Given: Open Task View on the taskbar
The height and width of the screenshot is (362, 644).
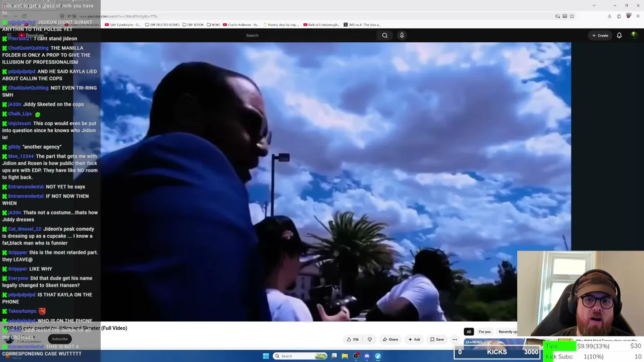Looking at the screenshot, I should [x=334, y=356].
